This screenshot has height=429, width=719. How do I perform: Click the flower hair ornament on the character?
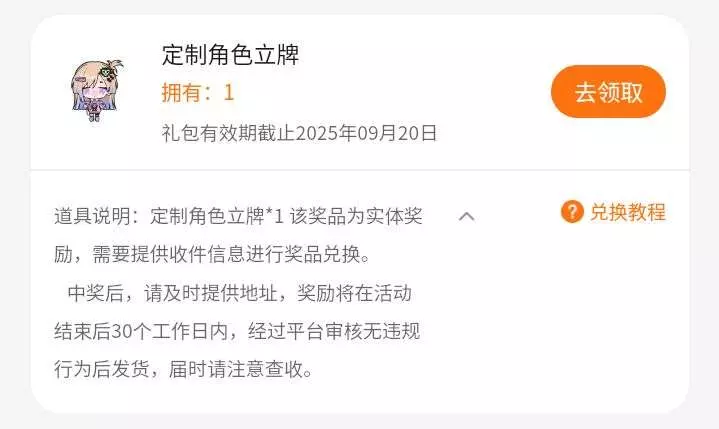pos(109,72)
